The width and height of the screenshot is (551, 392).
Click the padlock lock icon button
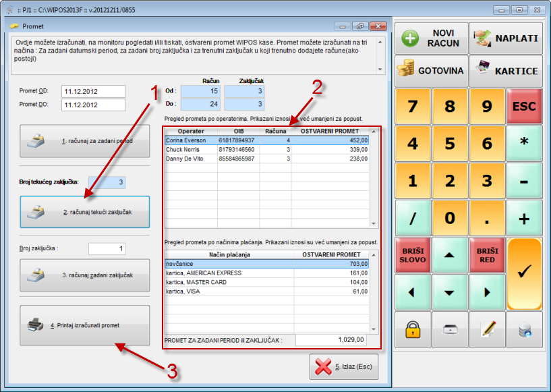pyautogui.click(x=413, y=330)
